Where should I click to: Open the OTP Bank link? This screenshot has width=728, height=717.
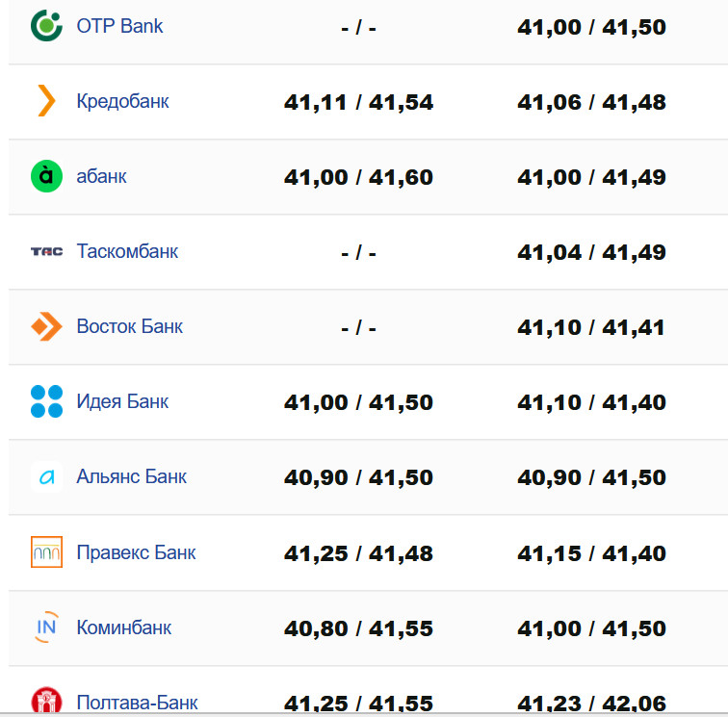click(x=119, y=26)
